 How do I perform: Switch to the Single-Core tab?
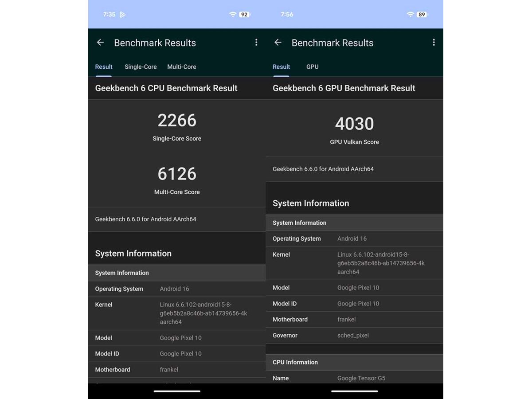pyautogui.click(x=141, y=67)
